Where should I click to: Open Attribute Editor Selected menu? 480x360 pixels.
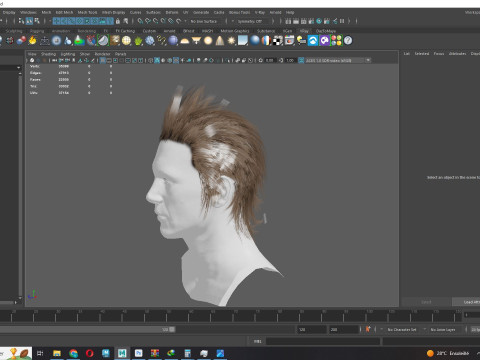pyautogui.click(x=422, y=54)
